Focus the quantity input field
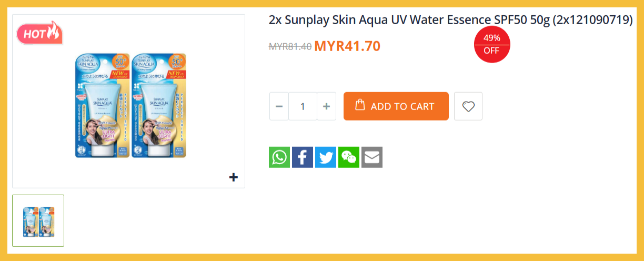The height and width of the screenshot is (261, 644). point(303,106)
